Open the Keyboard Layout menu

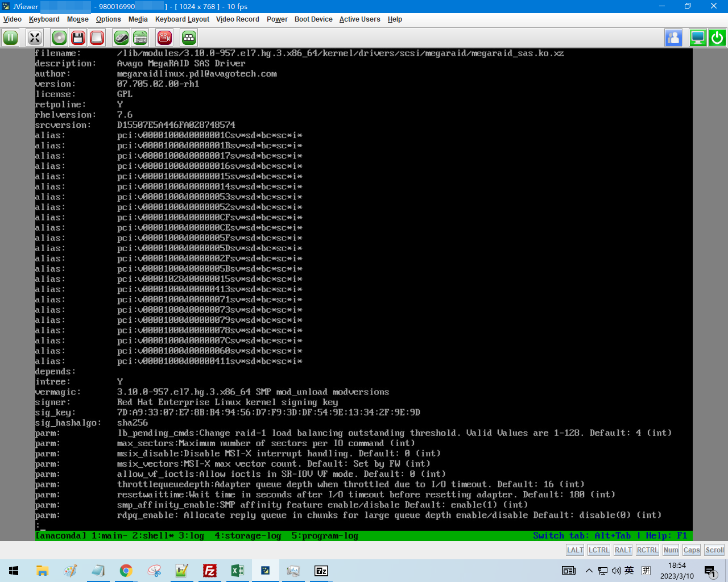[x=182, y=19]
